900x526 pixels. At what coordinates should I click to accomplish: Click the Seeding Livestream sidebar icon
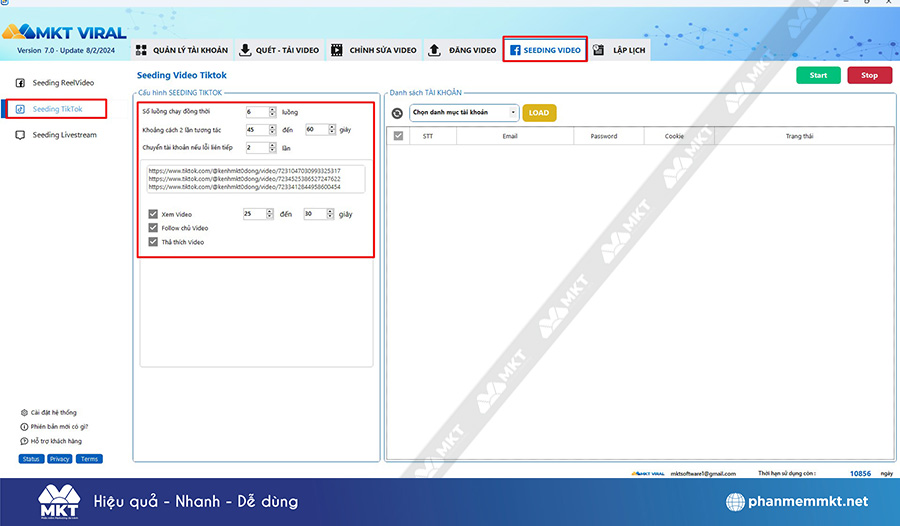20,135
